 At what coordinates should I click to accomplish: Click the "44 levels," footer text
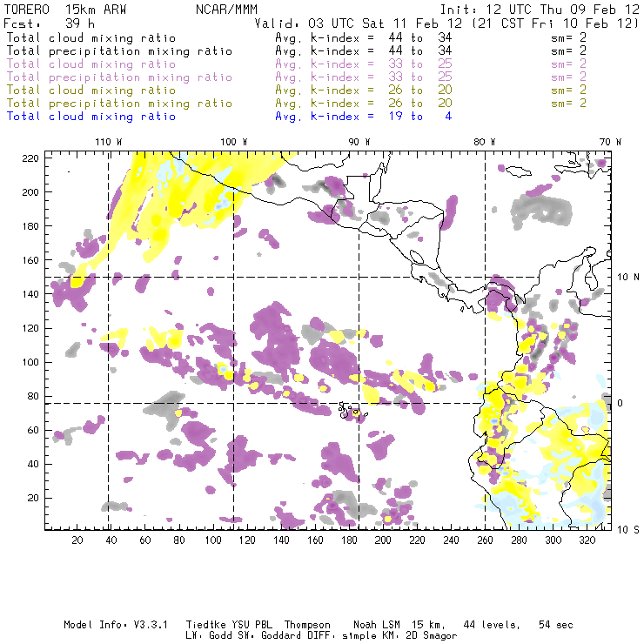(x=492, y=625)
